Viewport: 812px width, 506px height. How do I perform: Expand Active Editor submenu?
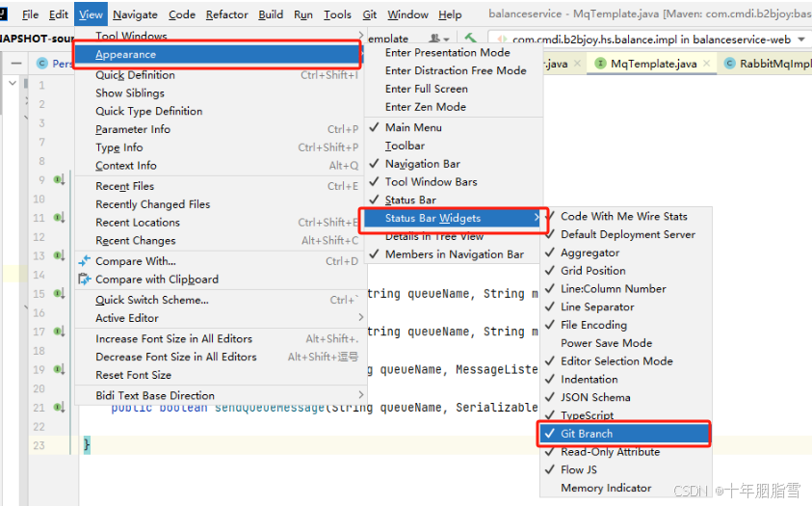tap(220, 318)
